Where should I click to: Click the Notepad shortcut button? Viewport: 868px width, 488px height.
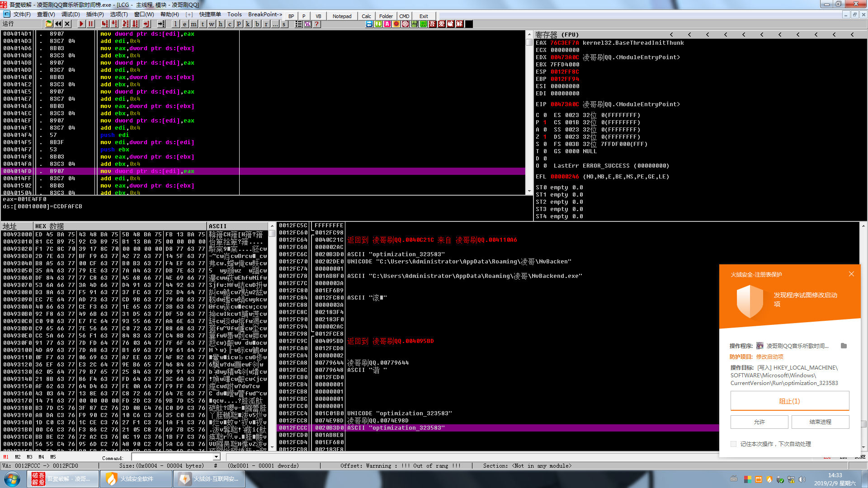[x=342, y=16]
